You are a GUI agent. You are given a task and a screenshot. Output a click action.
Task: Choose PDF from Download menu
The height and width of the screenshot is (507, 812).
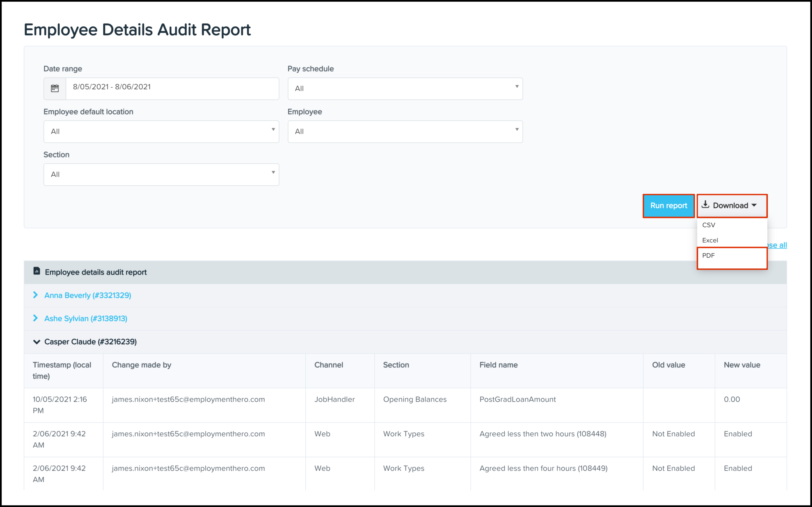pyautogui.click(x=708, y=255)
